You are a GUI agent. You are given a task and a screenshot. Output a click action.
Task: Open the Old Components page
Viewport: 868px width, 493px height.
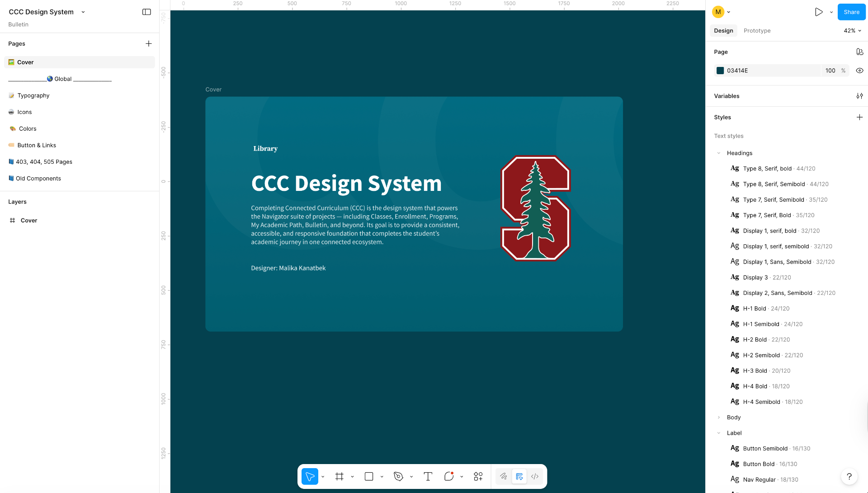80,179
